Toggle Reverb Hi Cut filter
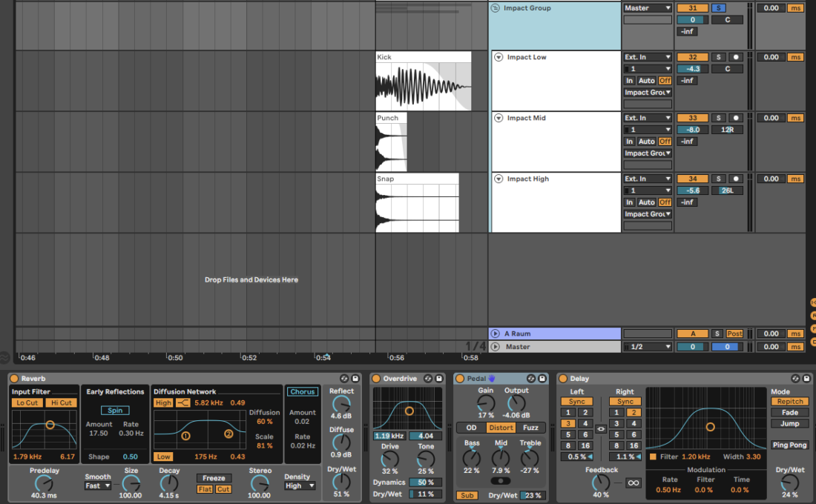Screen dimensions: 816x504 point(62,402)
